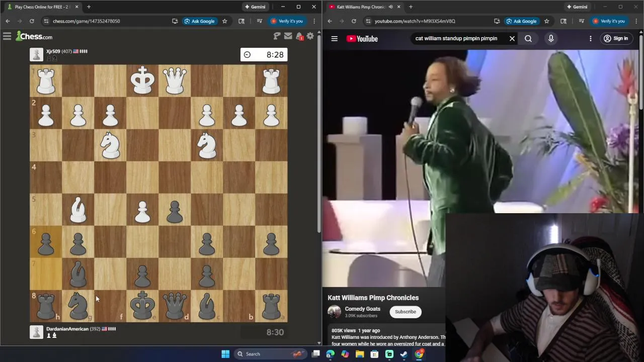This screenshot has height=362, width=644.
Task: Select the black queen
Action: [175, 306]
